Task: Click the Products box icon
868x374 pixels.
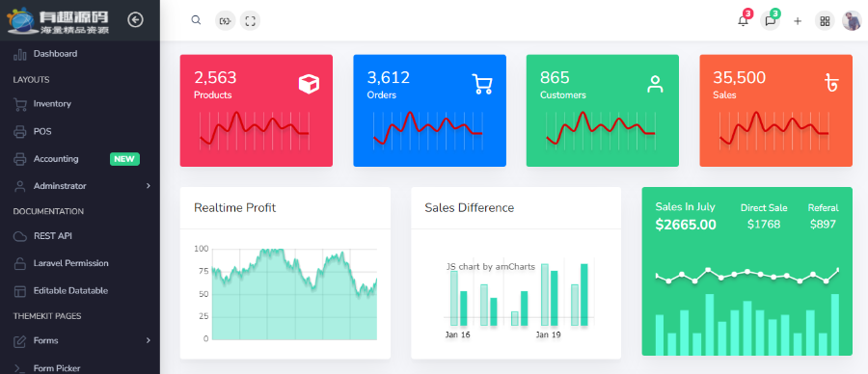Action: 309,84
